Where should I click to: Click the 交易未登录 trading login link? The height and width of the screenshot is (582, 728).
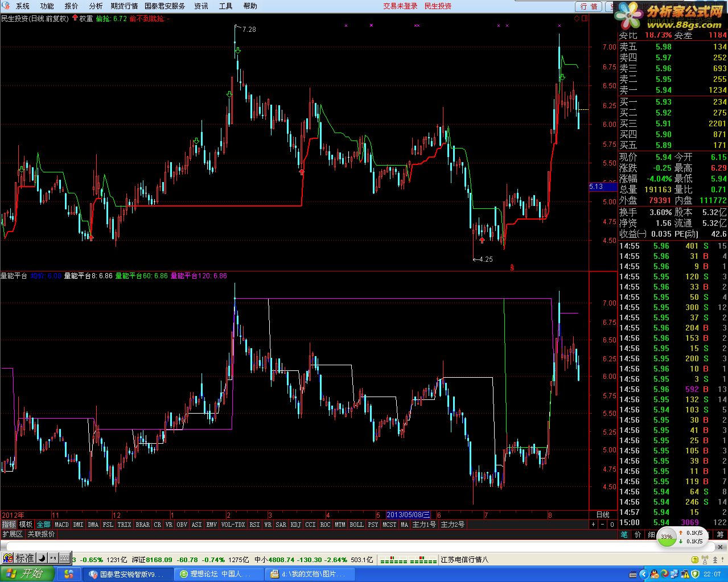(x=400, y=6)
